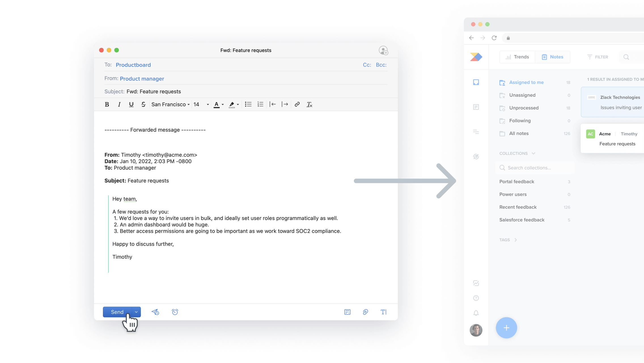The height and width of the screenshot is (363, 644).
Task: Open the Roadmap lines icon in sidebar
Action: point(476,132)
